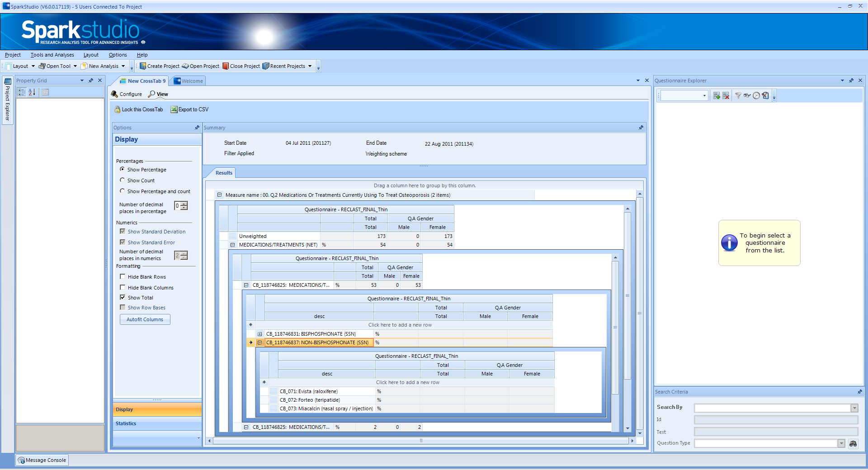Pin the Summary panel
868x470 pixels.
(641, 128)
